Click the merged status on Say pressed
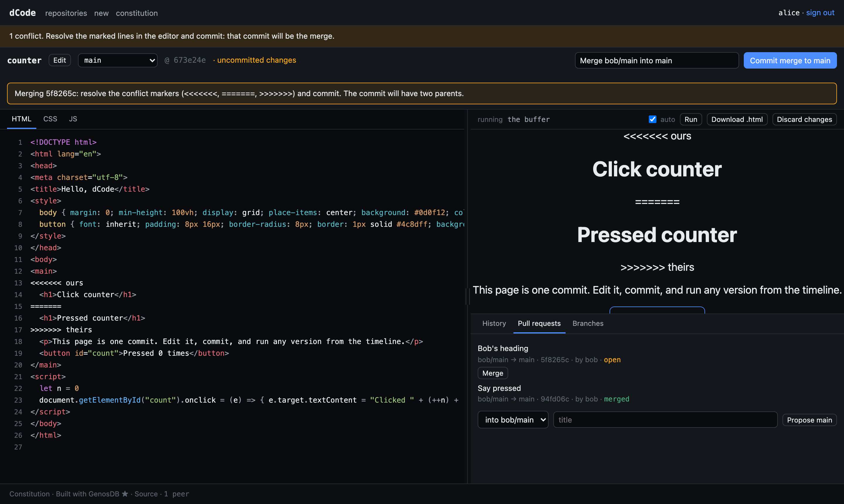 pyautogui.click(x=617, y=399)
